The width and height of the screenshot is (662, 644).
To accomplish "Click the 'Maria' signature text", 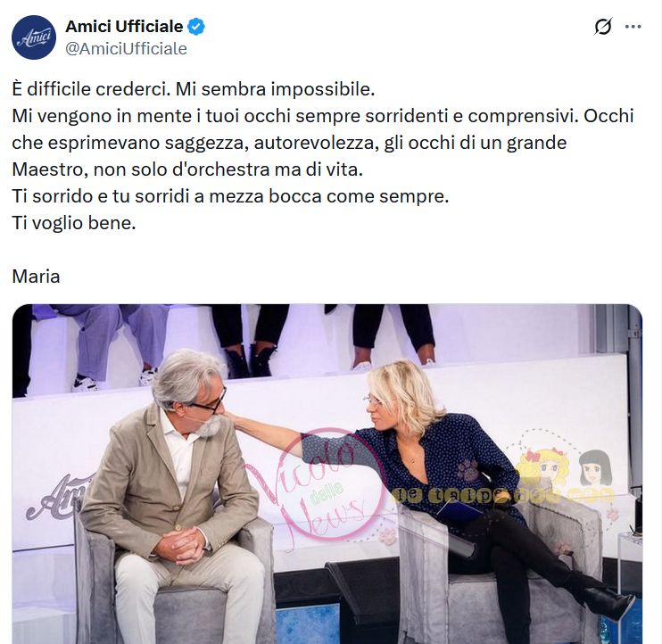I will tap(36, 277).
